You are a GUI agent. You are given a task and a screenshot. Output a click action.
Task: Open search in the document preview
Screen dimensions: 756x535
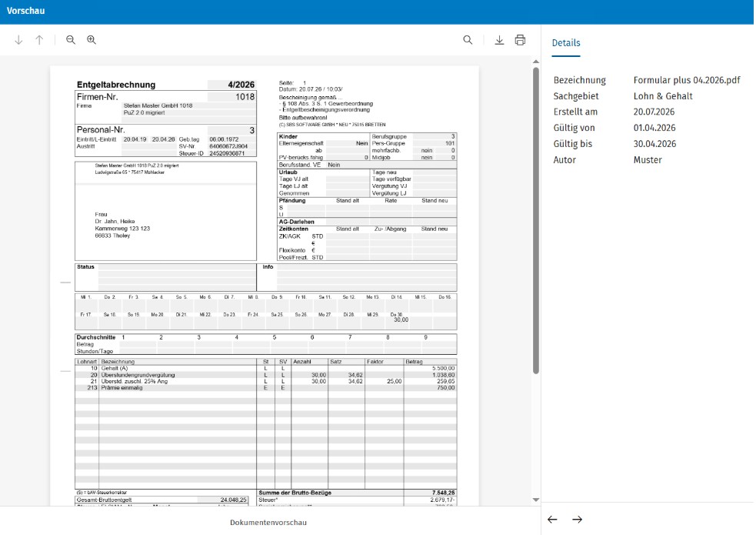tap(468, 40)
